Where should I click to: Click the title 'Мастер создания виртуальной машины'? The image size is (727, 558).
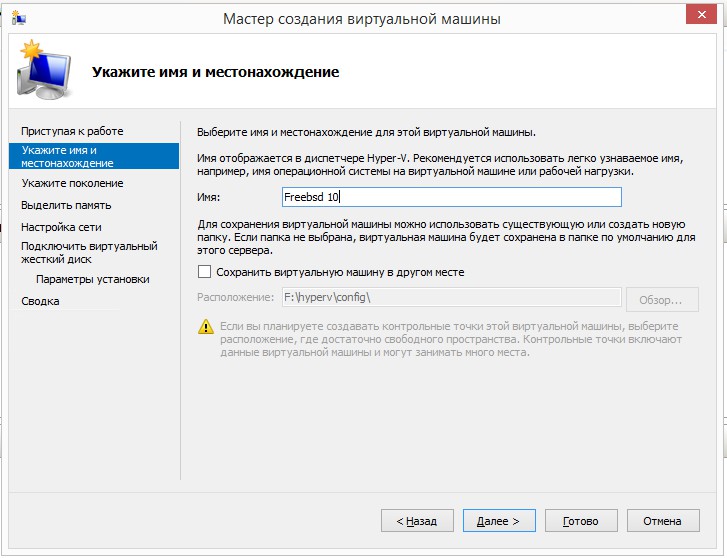point(362,19)
